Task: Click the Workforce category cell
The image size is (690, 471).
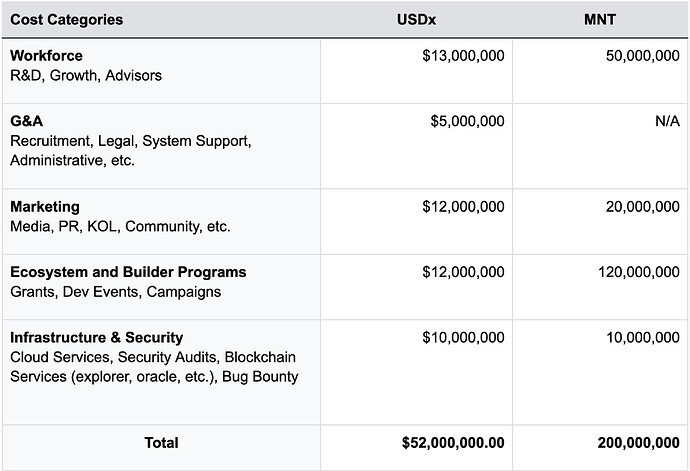Action: 85,65
